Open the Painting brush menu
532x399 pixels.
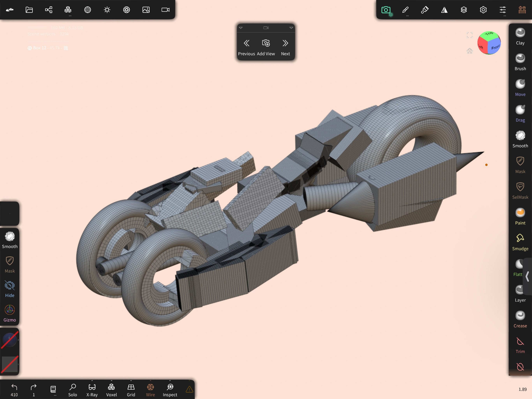[425, 10]
